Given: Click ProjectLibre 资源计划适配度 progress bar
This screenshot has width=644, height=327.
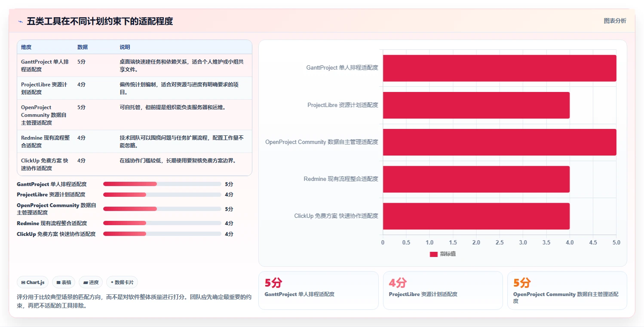Looking at the screenshot, I should 162,195.
